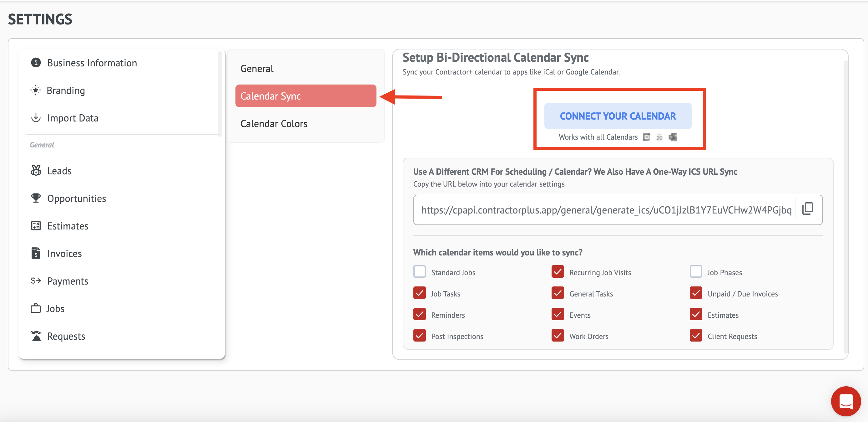This screenshot has height=422, width=868.
Task: Click the Leads medal icon
Action: coord(36,171)
